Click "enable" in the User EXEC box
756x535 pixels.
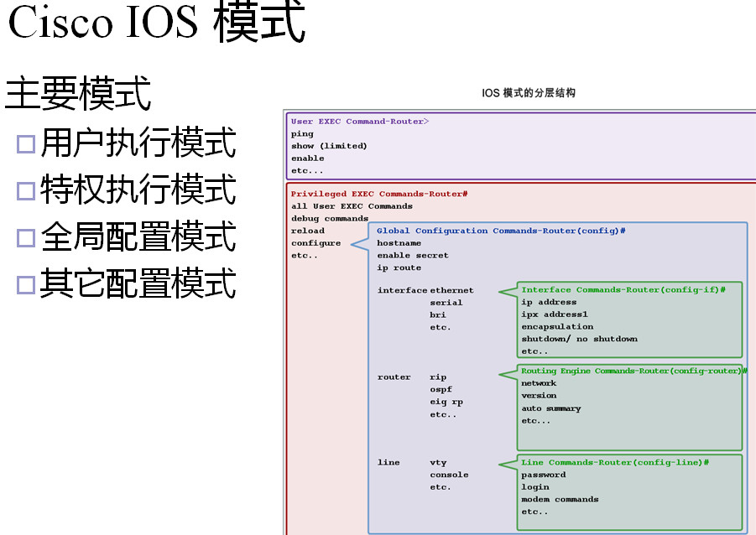tap(308, 158)
